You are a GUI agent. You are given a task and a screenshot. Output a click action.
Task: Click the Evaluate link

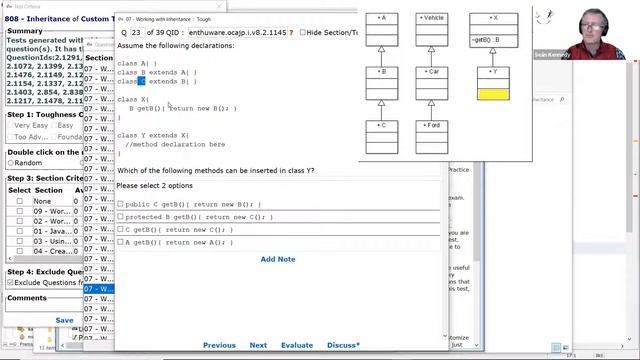[297, 345]
